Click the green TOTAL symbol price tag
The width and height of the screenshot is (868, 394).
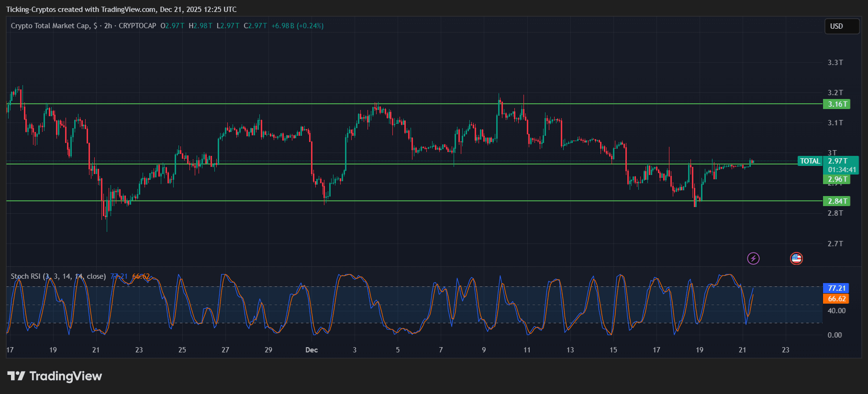pyautogui.click(x=810, y=161)
